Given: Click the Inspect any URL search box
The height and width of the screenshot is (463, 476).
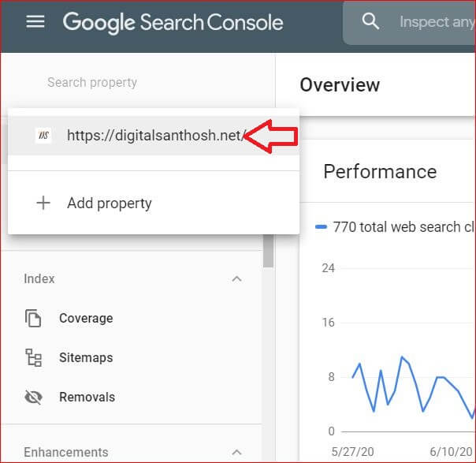Looking at the screenshot, I should coord(435,22).
